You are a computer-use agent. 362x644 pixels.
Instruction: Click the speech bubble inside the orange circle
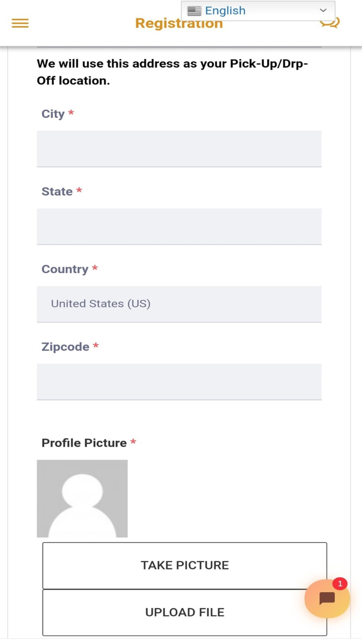(327, 598)
